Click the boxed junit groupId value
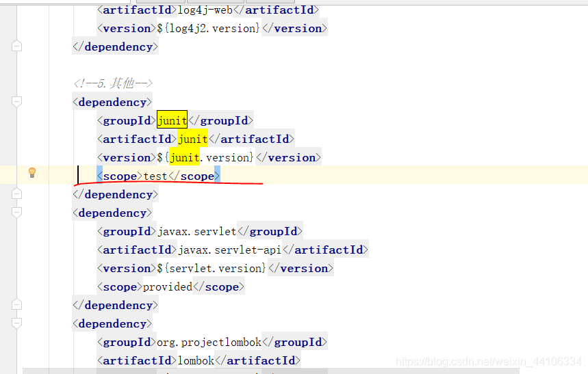The height and width of the screenshot is (374, 588). (172, 120)
